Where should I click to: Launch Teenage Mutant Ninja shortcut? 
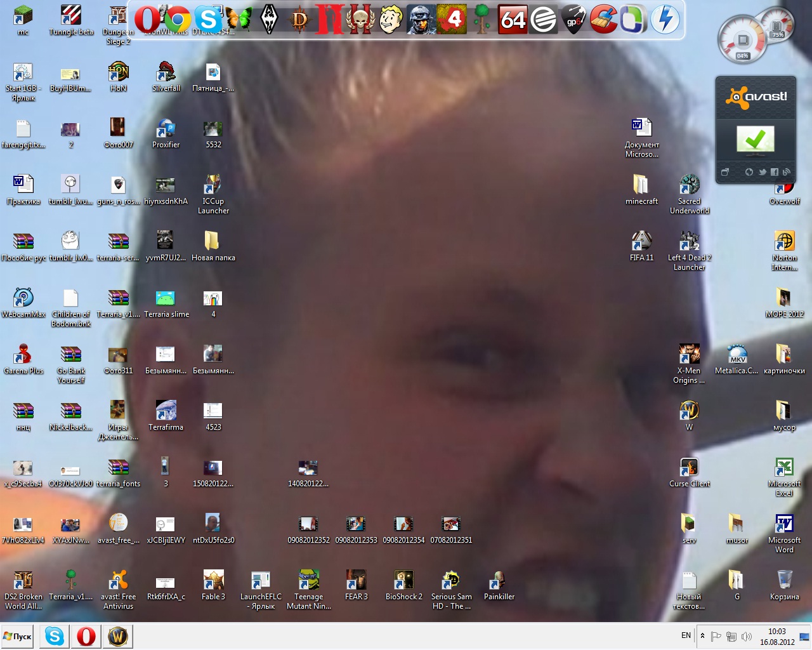(x=308, y=590)
